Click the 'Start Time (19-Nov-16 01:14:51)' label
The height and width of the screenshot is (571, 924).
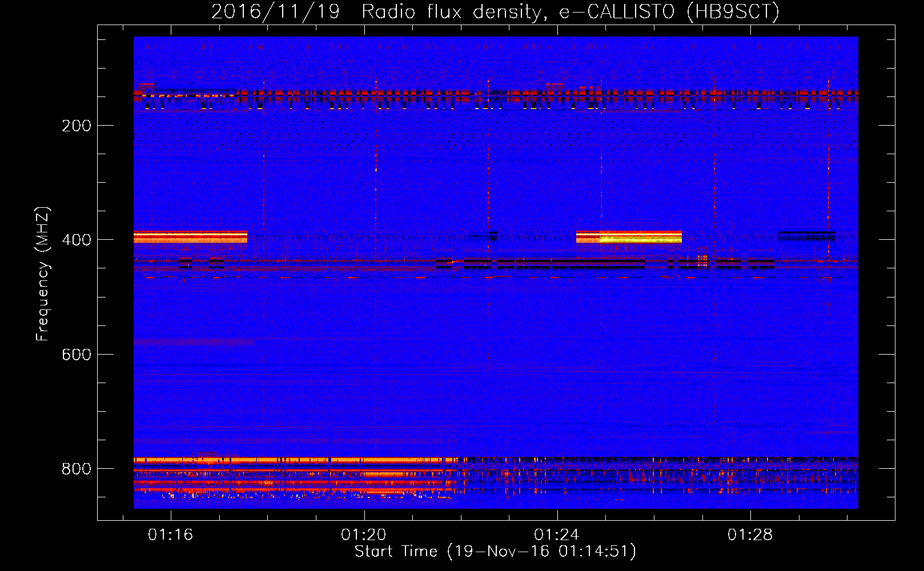[495, 552]
